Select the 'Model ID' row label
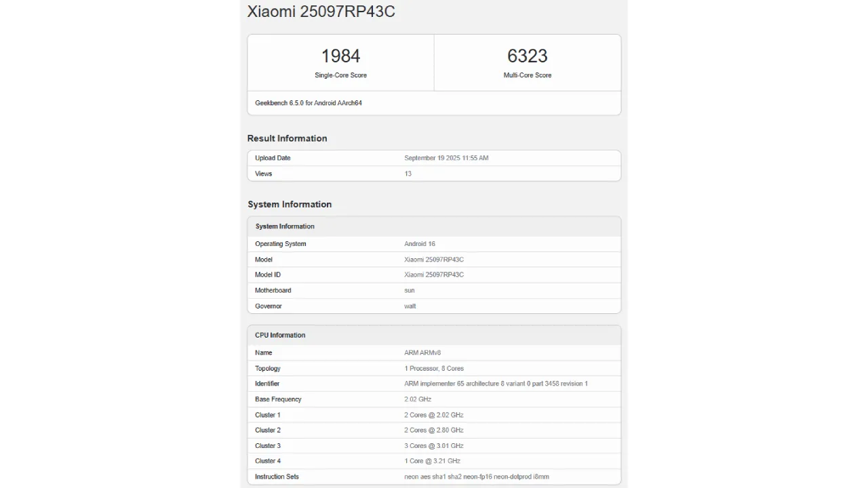The width and height of the screenshot is (868, 488). [268, 274]
